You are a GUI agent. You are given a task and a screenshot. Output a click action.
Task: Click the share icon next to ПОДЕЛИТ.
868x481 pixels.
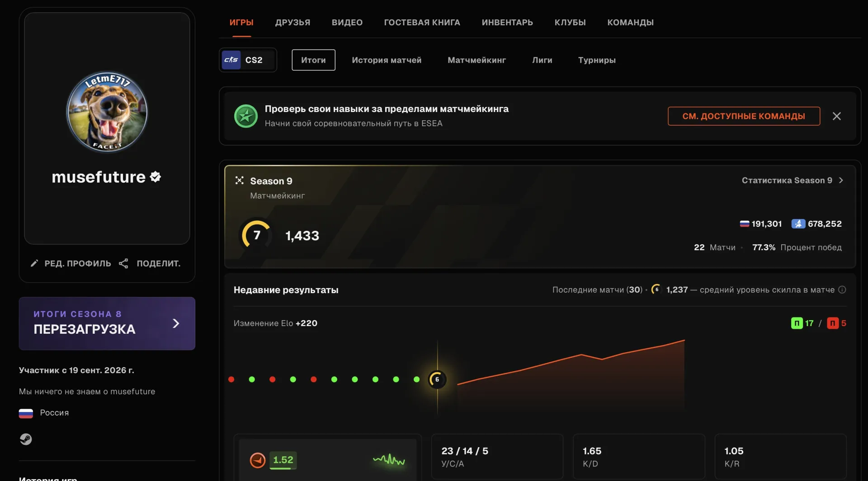tap(123, 263)
